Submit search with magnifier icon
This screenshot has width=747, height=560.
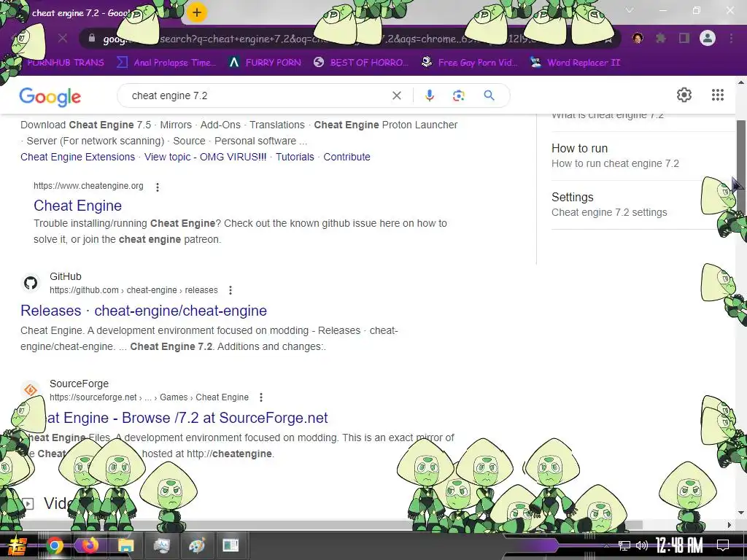489,96
